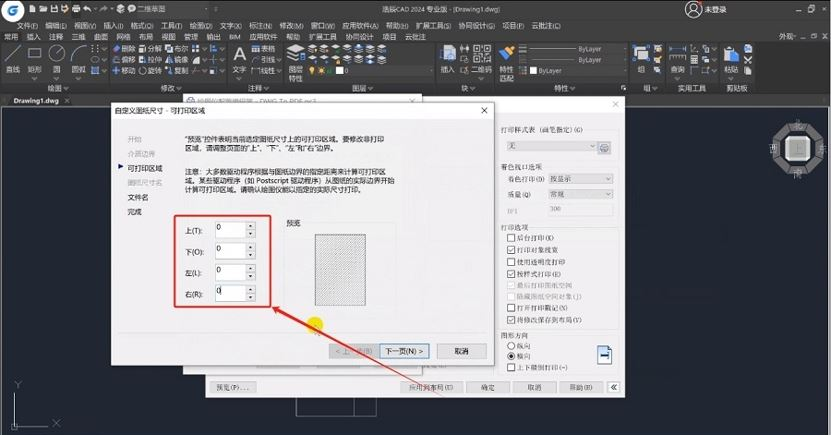Click the 移动 move tool
831x435 pixels.
tap(124, 70)
